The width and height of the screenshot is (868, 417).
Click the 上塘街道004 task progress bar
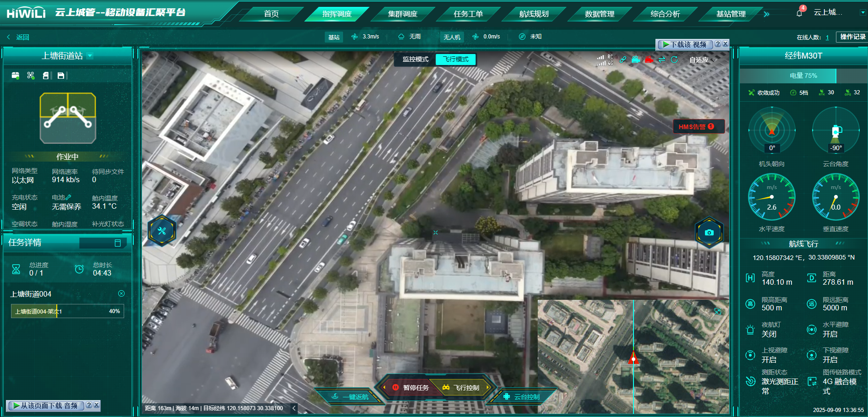coord(67,311)
